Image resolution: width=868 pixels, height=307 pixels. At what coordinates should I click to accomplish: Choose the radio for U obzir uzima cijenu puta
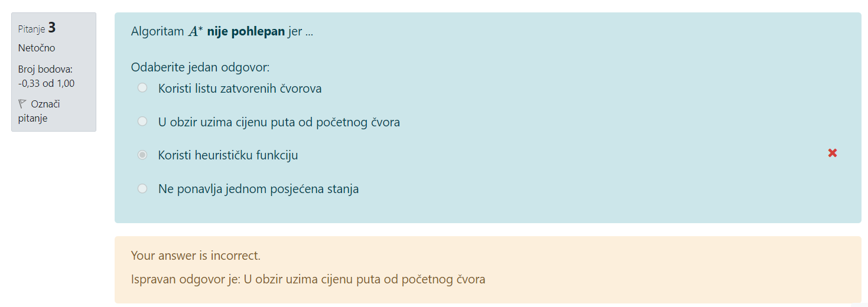click(x=142, y=122)
